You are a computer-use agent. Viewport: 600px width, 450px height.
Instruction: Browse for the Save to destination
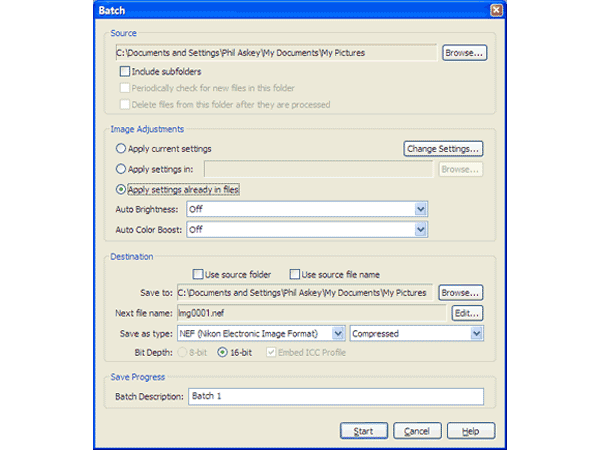[461, 293]
